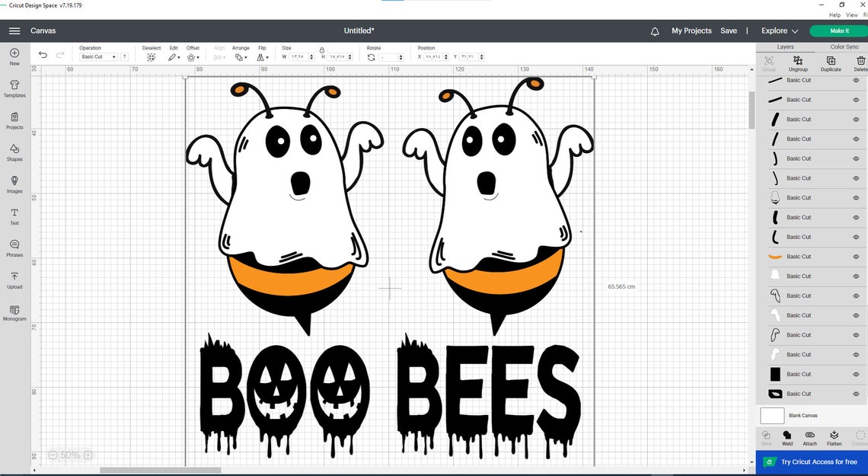Open the Rotate options dropdown
868x476 pixels.
(401, 56)
